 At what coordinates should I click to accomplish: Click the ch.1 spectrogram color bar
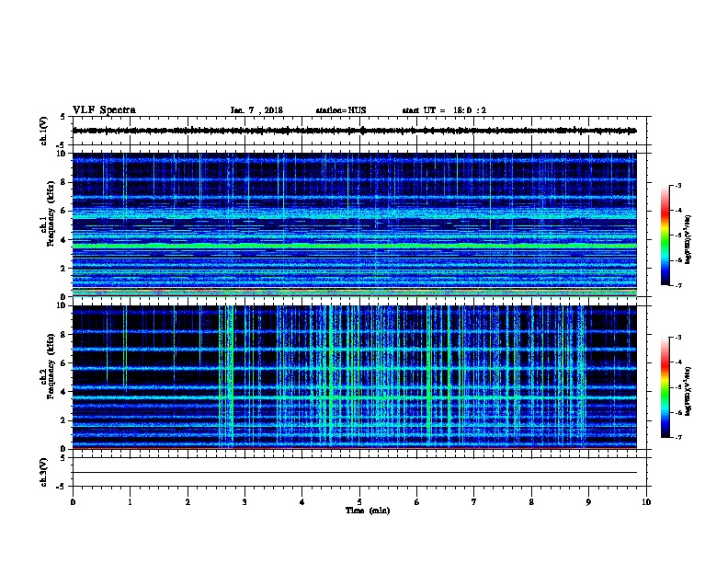click(x=665, y=236)
